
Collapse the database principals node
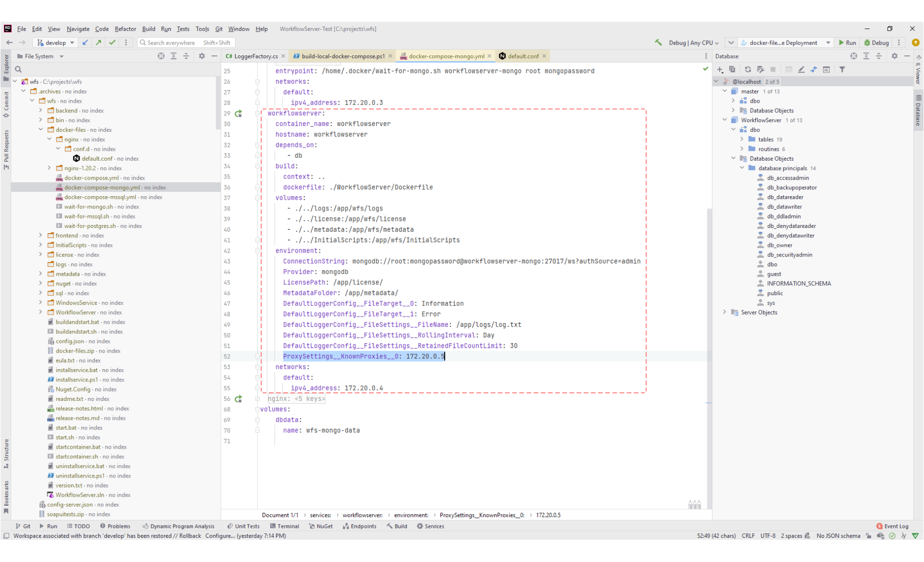pyautogui.click(x=742, y=168)
